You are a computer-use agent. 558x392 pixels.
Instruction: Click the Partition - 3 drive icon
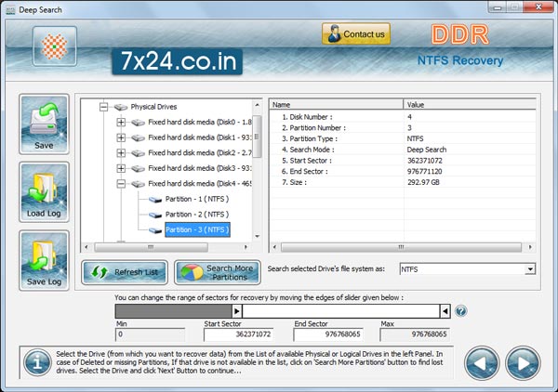click(x=155, y=230)
